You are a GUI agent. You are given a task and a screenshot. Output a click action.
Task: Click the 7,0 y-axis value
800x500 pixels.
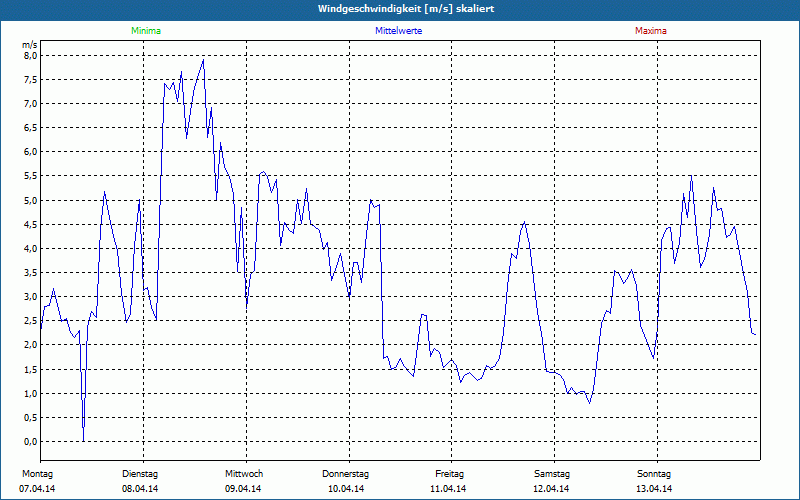31,104
